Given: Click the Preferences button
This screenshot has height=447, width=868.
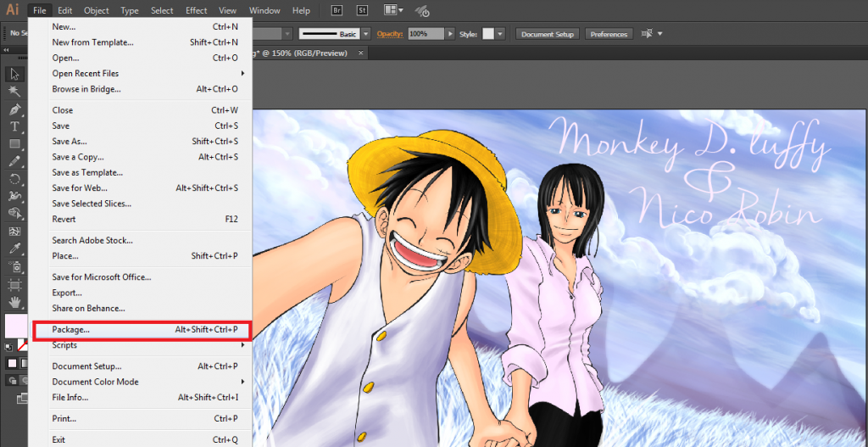Looking at the screenshot, I should [609, 34].
